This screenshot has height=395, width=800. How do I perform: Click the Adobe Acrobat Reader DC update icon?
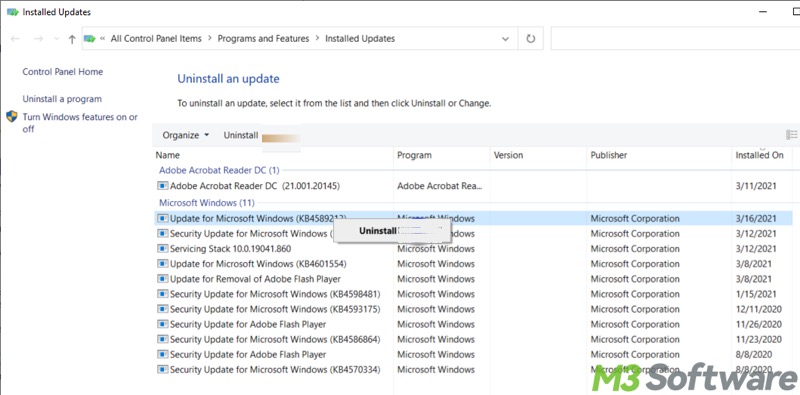(x=162, y=186)
